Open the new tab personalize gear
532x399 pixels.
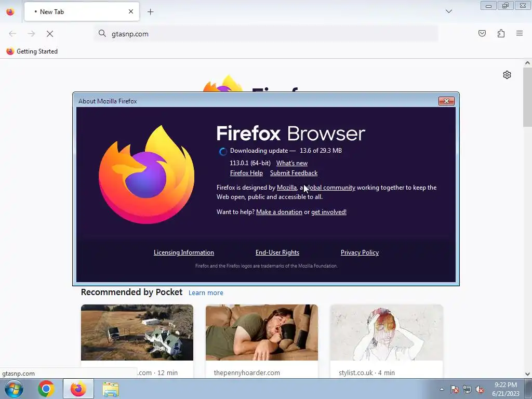pyautogui.click(x=507, y=75)
